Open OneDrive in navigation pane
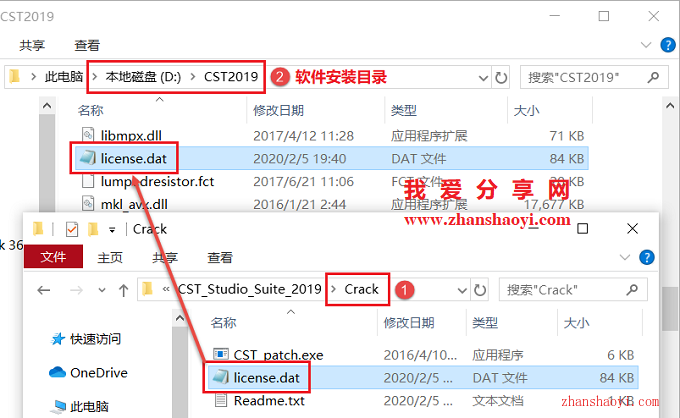The height and width of the screenshot is (418, 680). (88, 372)
